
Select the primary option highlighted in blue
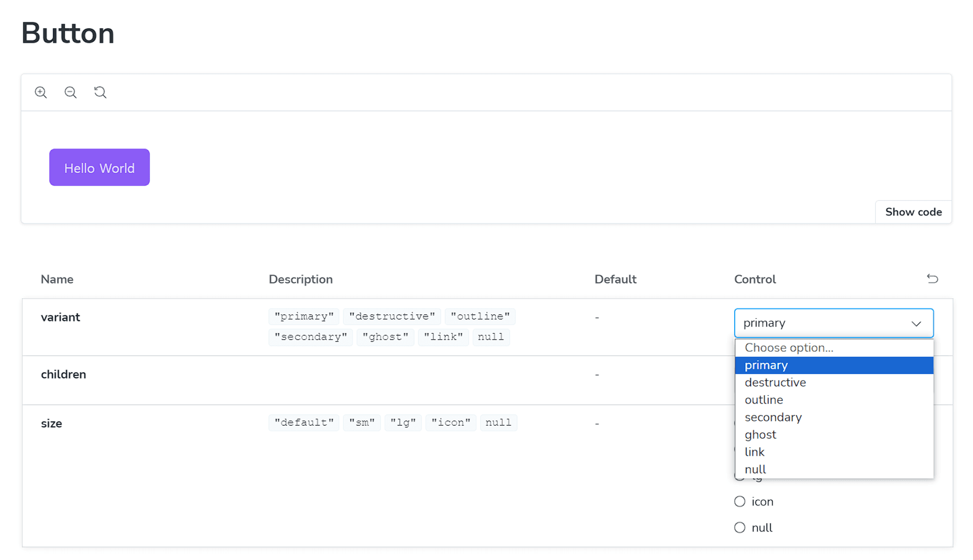point(833,365)
